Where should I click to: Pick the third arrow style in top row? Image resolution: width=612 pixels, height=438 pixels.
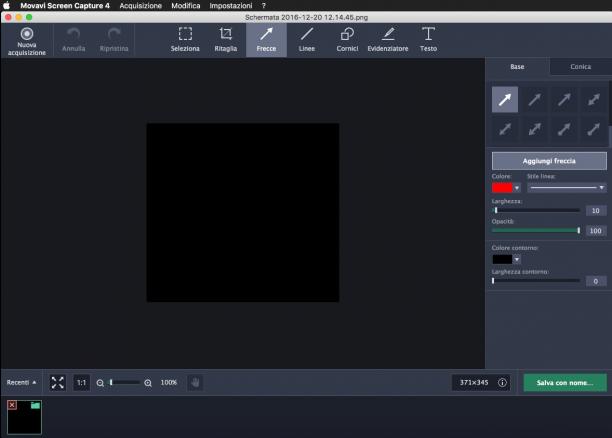[x=564, y=100]
